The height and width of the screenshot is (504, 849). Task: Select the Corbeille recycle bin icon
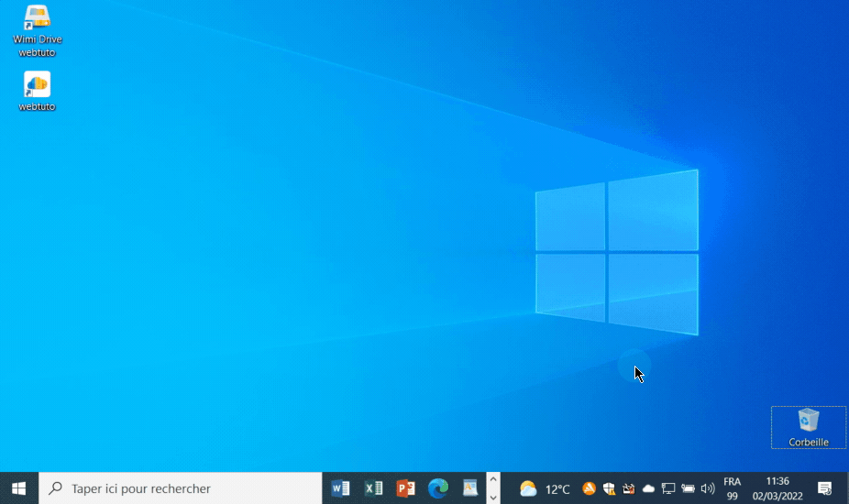809,427
